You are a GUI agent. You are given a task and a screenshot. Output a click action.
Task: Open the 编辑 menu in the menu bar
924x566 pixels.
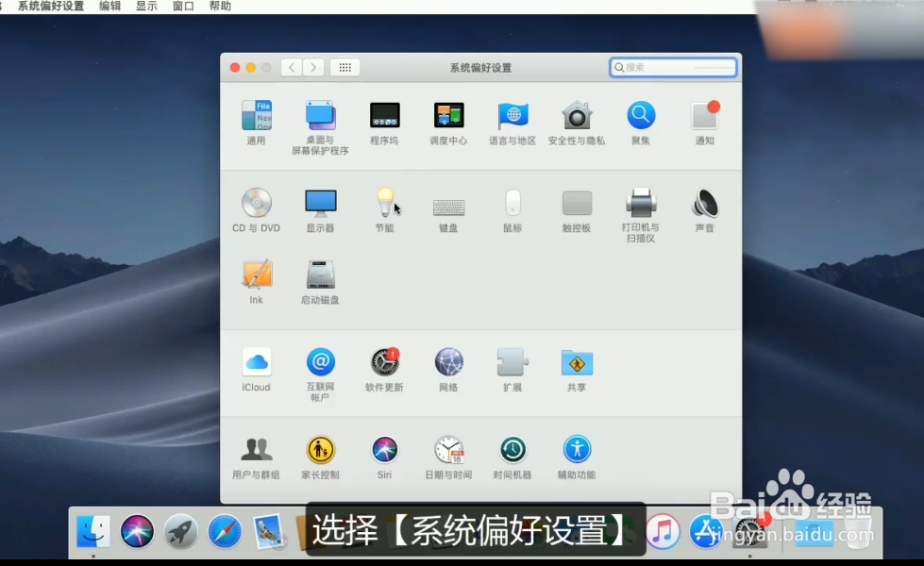click(109, 6)
